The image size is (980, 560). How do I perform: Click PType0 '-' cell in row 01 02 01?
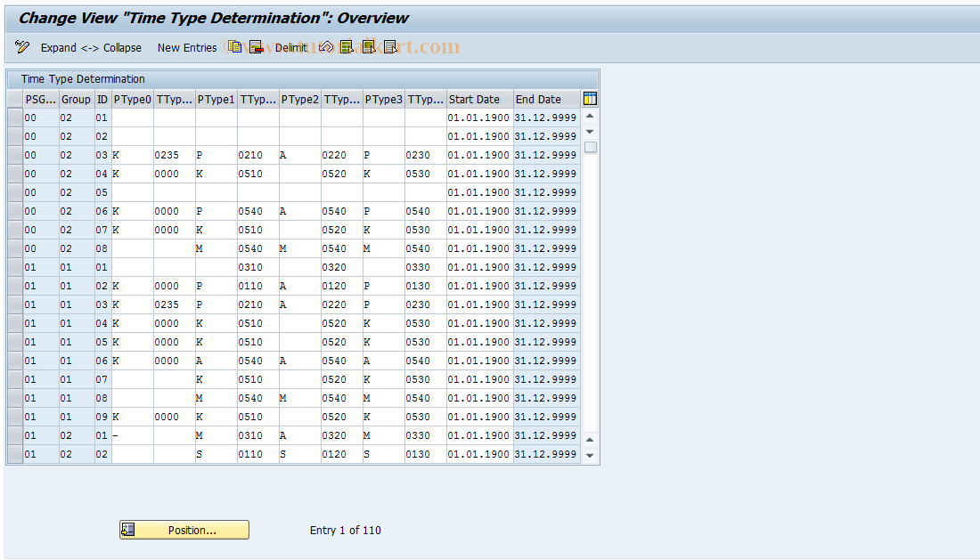pos(133,435)
